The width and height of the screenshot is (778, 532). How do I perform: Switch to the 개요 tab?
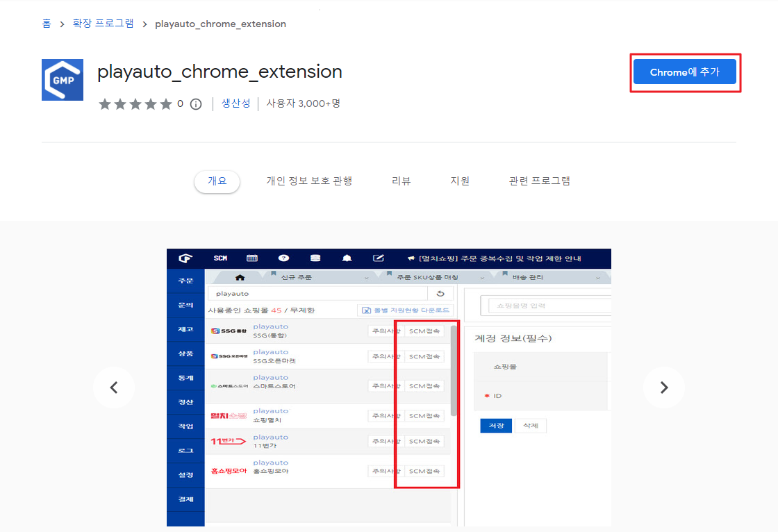(x=217, y=181)
